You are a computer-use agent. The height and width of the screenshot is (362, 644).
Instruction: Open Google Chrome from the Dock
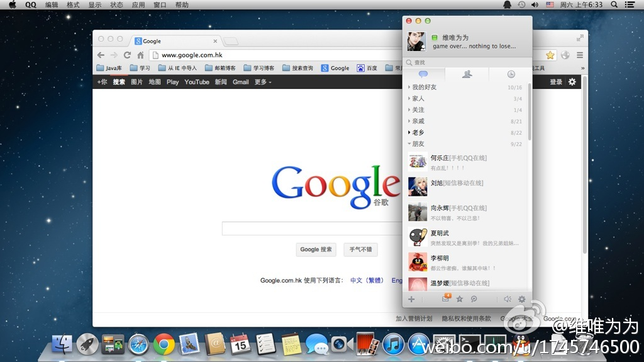tap(164, 344)
